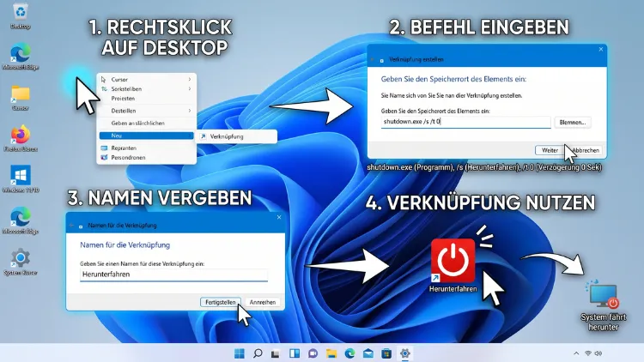
Task: Click the Annreihen cancel button
Action: [x=263, y=302]
